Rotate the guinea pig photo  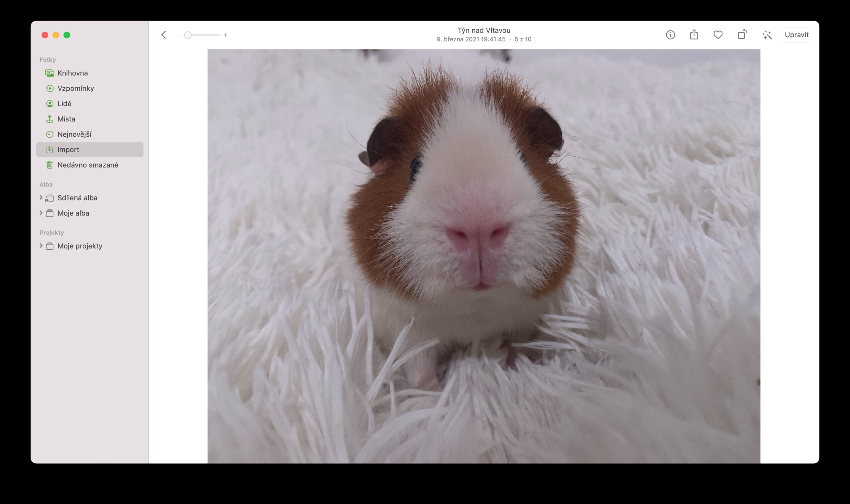(742, 35)
